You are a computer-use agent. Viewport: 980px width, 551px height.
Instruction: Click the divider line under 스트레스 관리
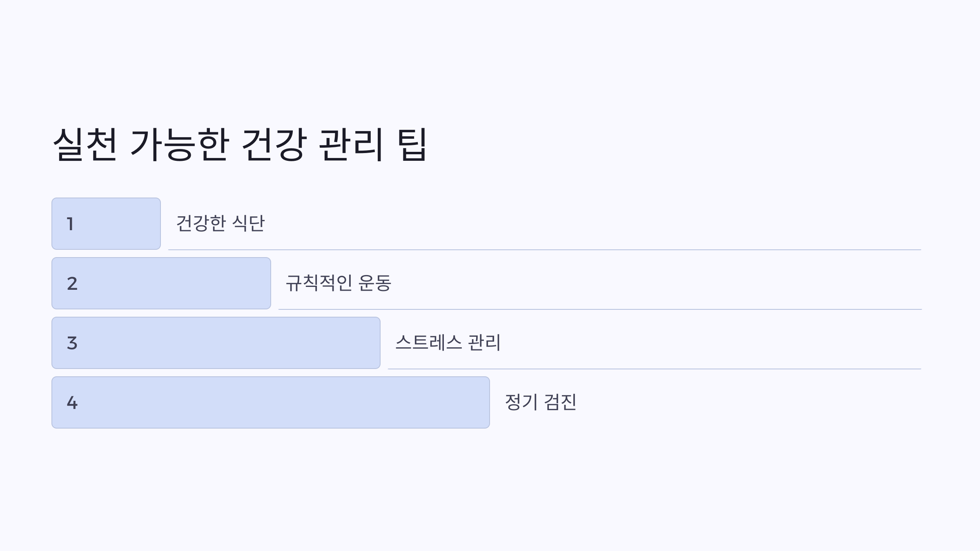655,369
